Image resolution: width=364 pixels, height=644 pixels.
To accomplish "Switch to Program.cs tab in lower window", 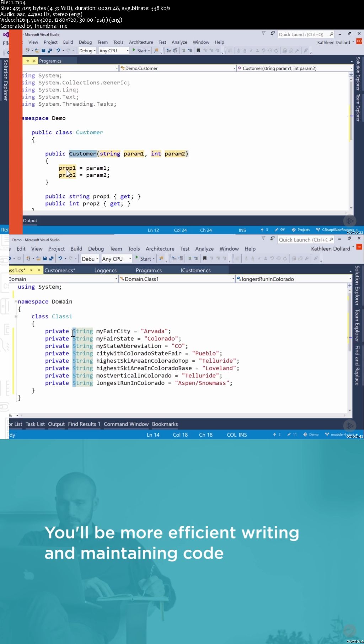I will (x=149, y=270).
